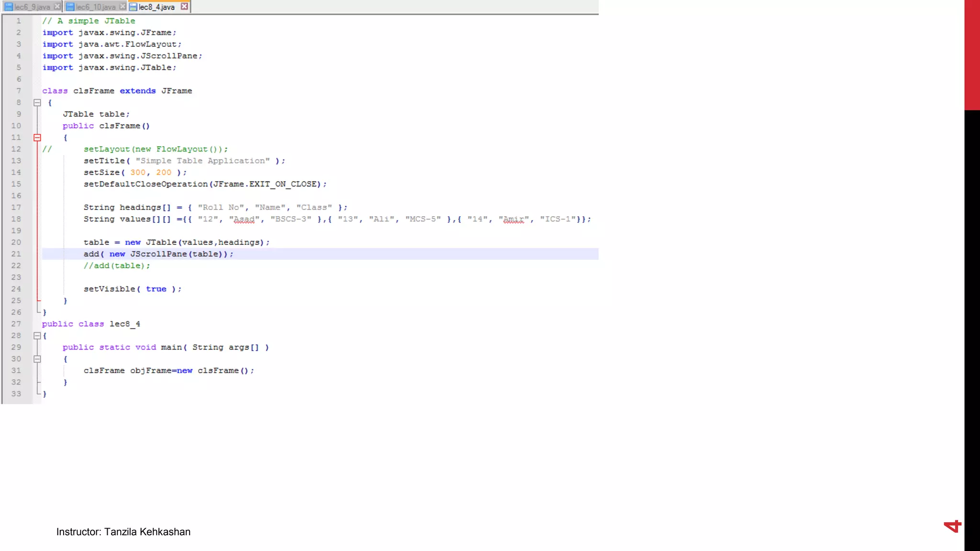Collapse the lec8_4 class fold marker

click(37, 336)
